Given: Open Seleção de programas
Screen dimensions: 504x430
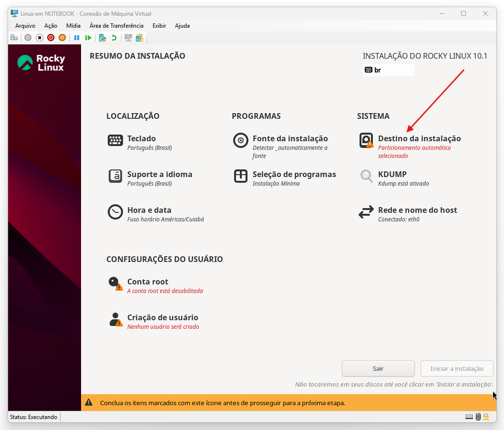Looking at the screenshot, I should pos(294,175).
